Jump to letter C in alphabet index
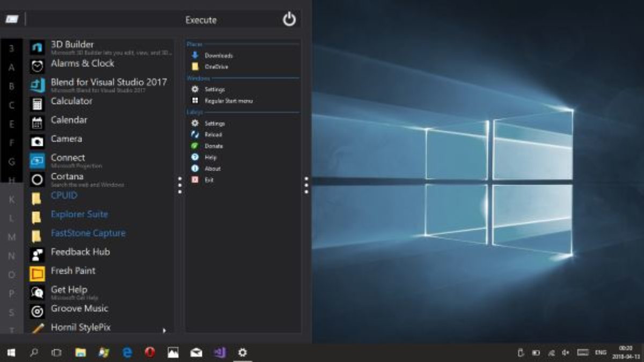This screenshot has width=644, height=362. [11, 105]
